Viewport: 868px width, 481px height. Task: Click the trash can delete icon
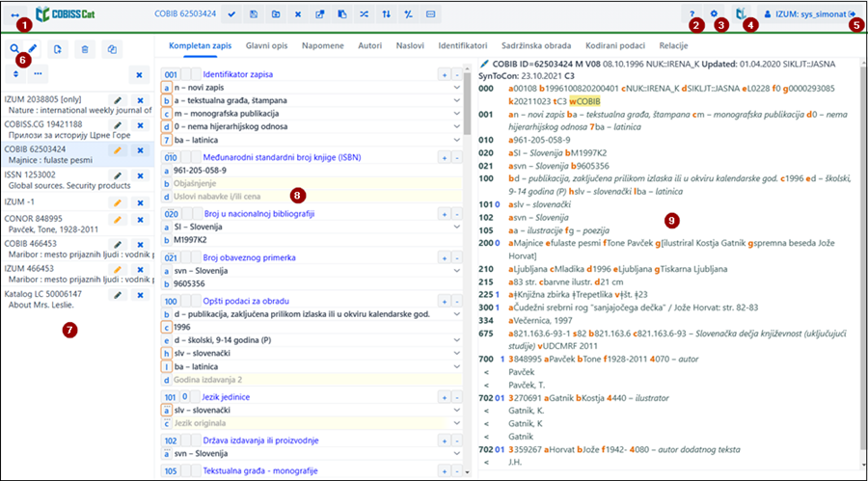pyautogui.click(x=85, y=49)
